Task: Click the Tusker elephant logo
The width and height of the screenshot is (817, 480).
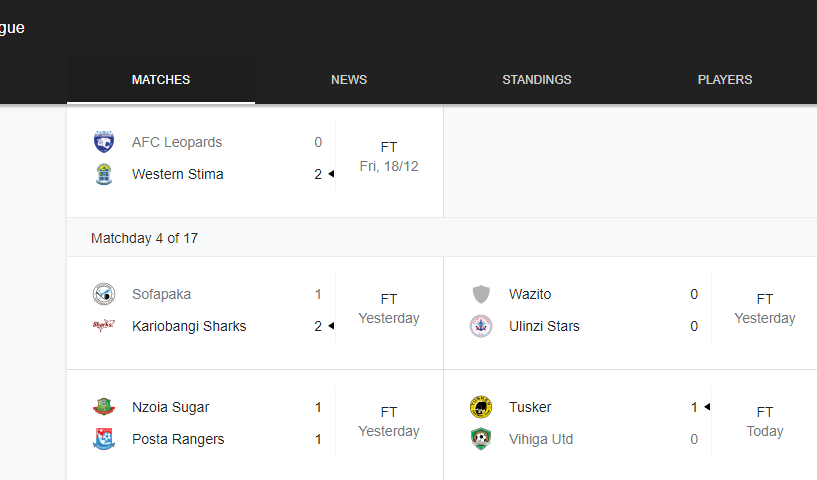Action: tap(481, 407)
